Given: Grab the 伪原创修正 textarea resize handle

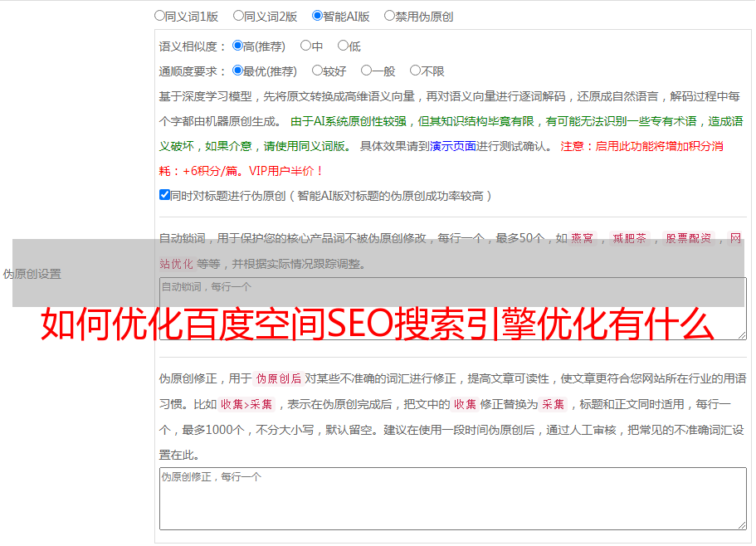Looking at the screenshot, I should coord(742,525).
